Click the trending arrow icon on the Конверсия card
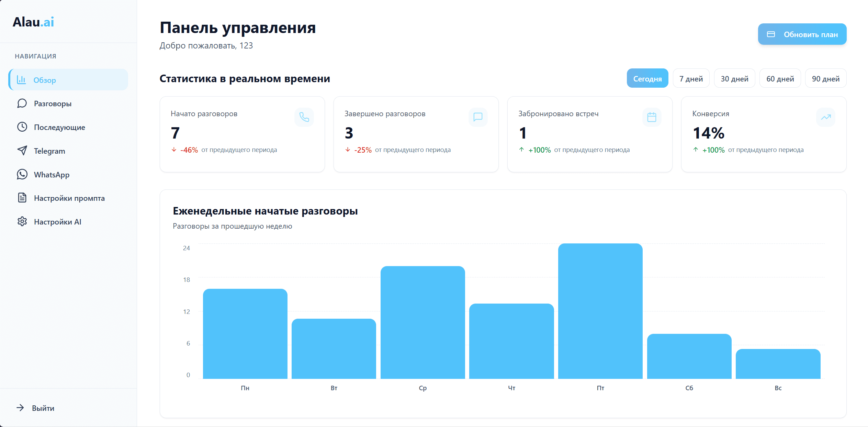The width and height of the screenshot is (868, 427). pyautogui.click(x=826, y=117)
